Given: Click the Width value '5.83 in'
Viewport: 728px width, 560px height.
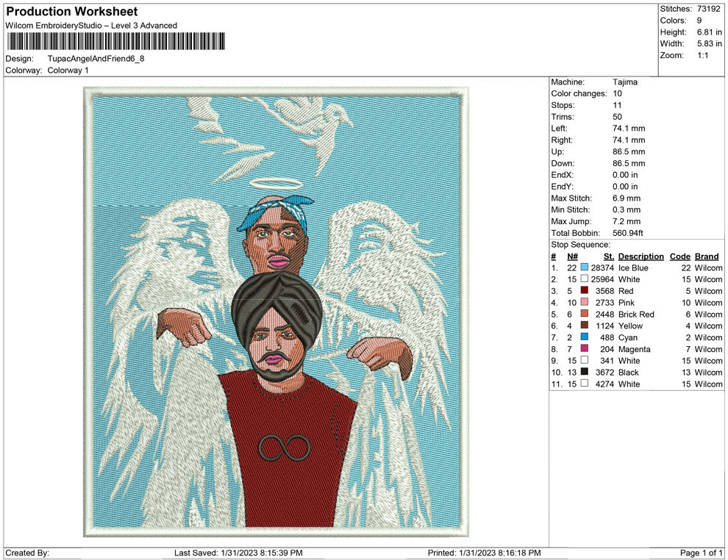Looking at the screenshot, I should [709, 43].
